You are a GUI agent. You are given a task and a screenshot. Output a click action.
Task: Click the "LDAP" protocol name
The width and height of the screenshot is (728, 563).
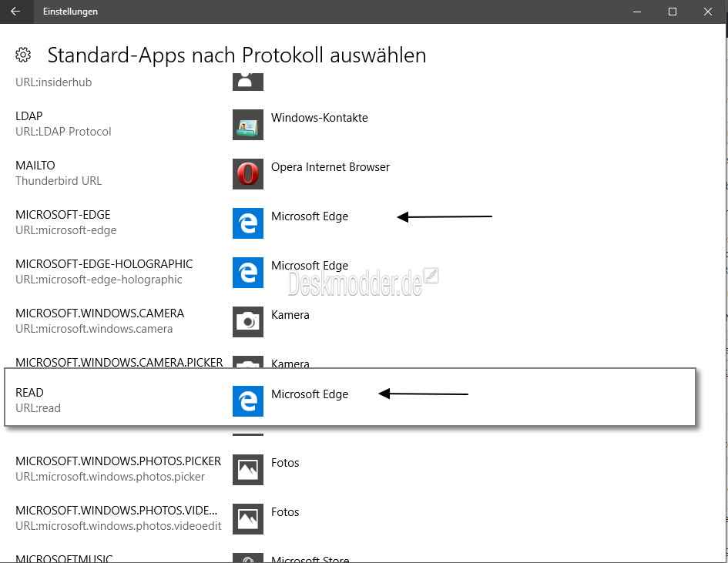click(x=29, y=116)
